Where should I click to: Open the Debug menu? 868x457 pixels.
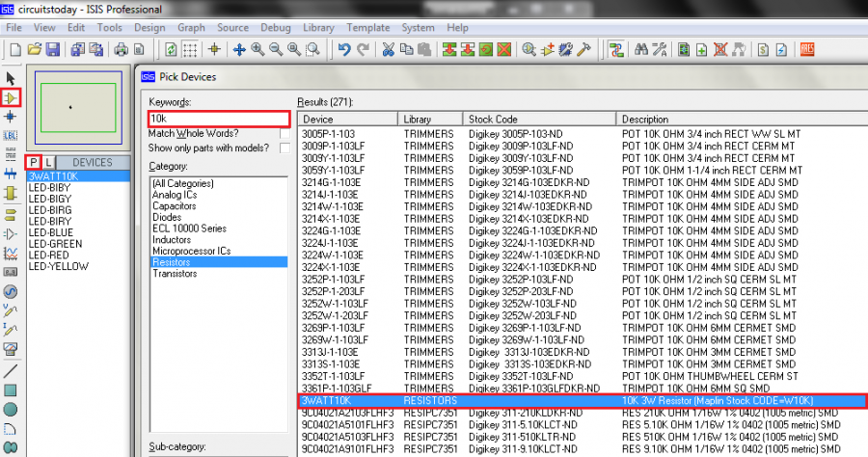276,28
